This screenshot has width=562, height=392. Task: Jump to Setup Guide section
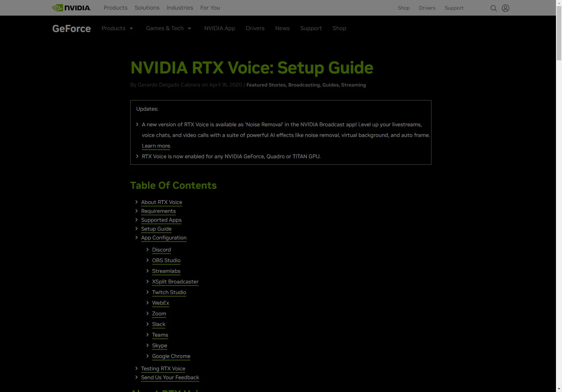(x=156, y=229)
